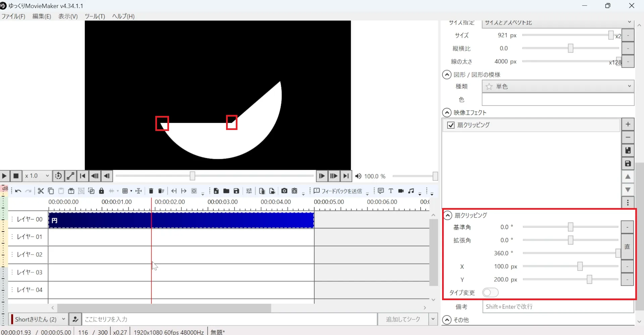Viewport: 644px width, 335px height.
Task: Move to item start with left arrow icon
Action: [174, 191]
